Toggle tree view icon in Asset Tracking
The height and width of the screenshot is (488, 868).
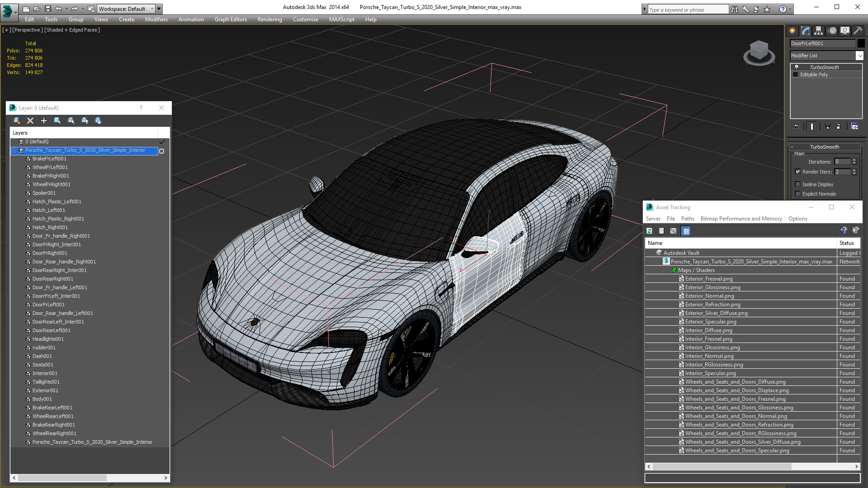[674, 231]
